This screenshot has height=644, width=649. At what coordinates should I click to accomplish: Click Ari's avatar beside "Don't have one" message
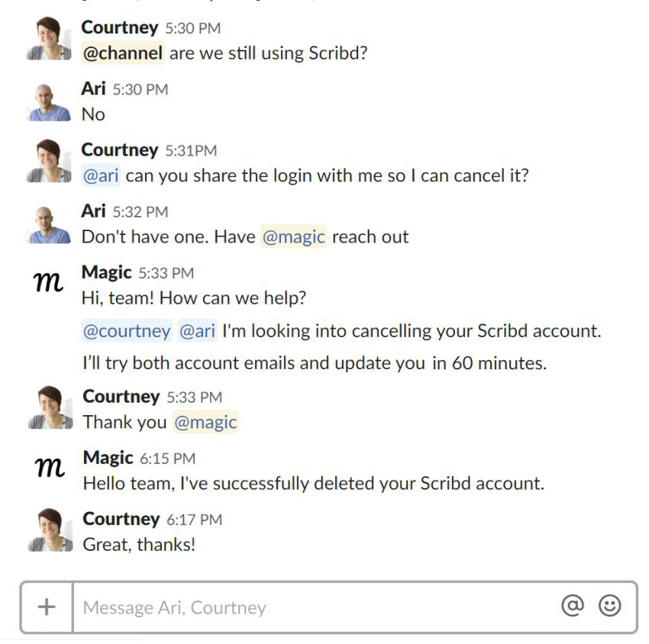tap(50, 224)
